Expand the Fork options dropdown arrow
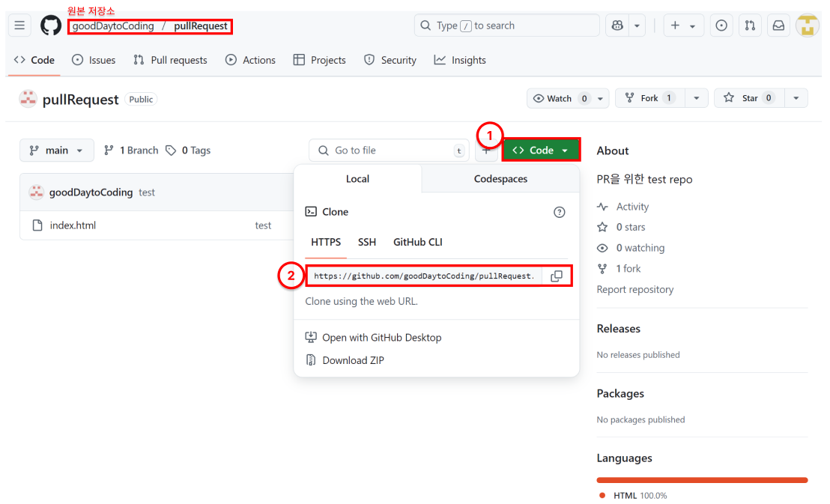The image size is (830, 504). pyautogui.click(x=697, y=98)
